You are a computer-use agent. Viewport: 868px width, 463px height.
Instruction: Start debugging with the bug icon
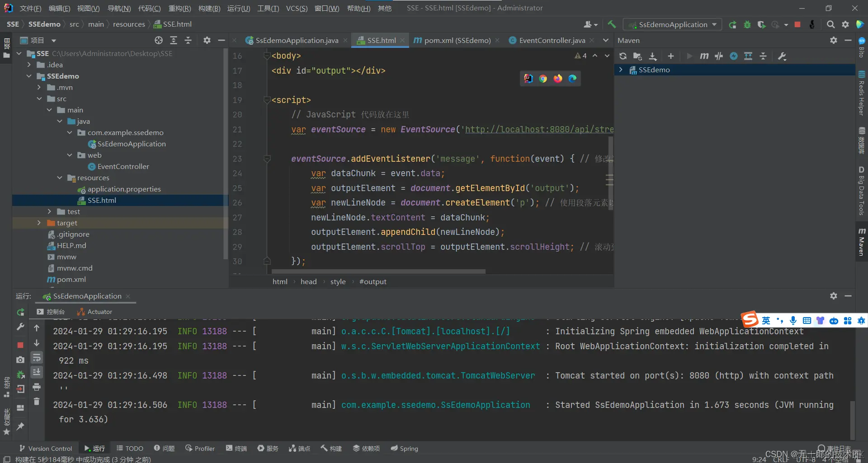click(747, 24)
